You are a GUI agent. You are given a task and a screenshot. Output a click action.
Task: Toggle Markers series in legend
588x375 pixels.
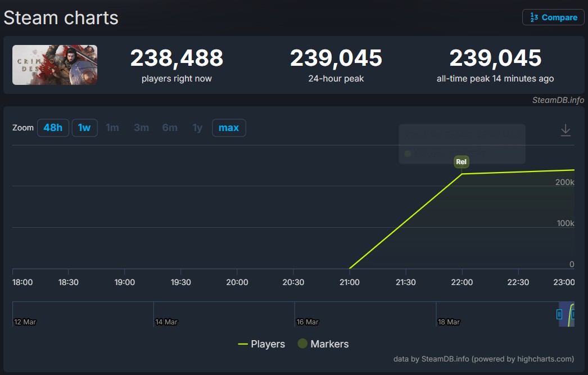point(329,344)
